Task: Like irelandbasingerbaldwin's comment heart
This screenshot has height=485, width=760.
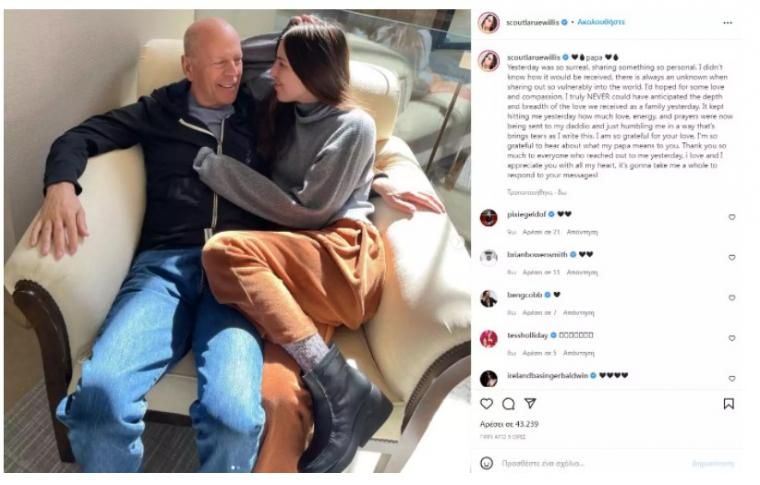Action: coord(732,378)
